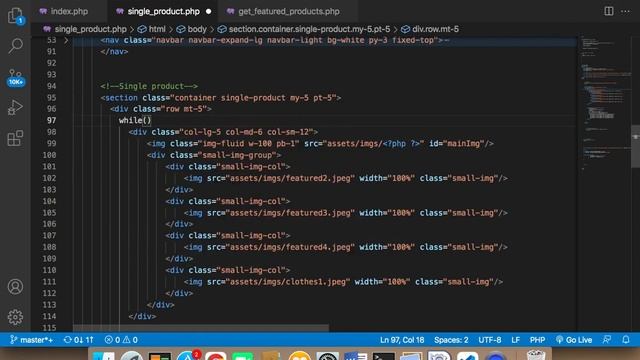
Task: Click line number 94 in gutter
Action: [x=51, y=86]
